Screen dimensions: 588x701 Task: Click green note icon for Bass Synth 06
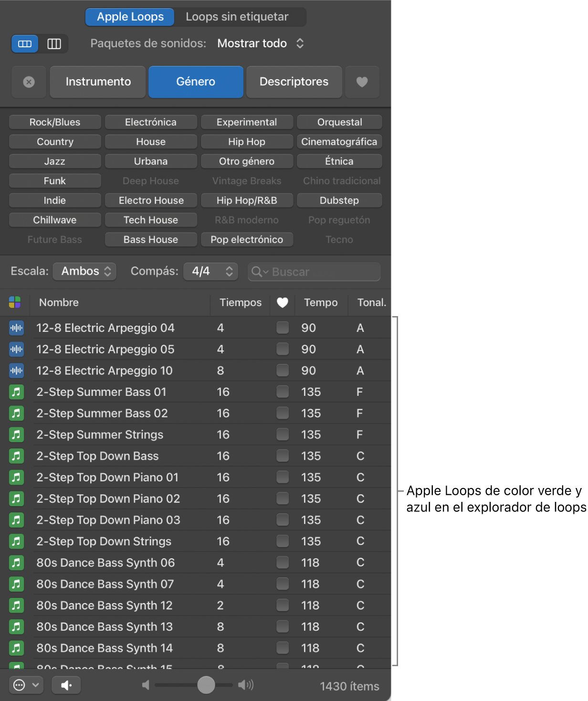pos(16,563)
